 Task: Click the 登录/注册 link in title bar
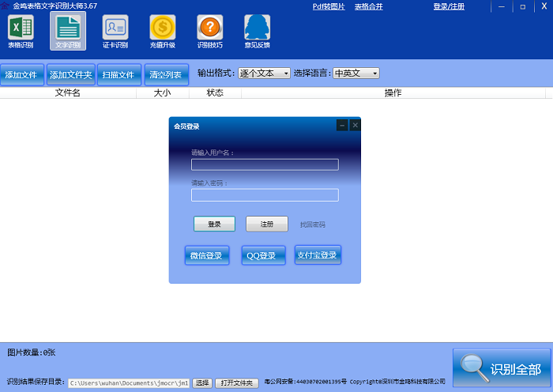pos(449,6)
